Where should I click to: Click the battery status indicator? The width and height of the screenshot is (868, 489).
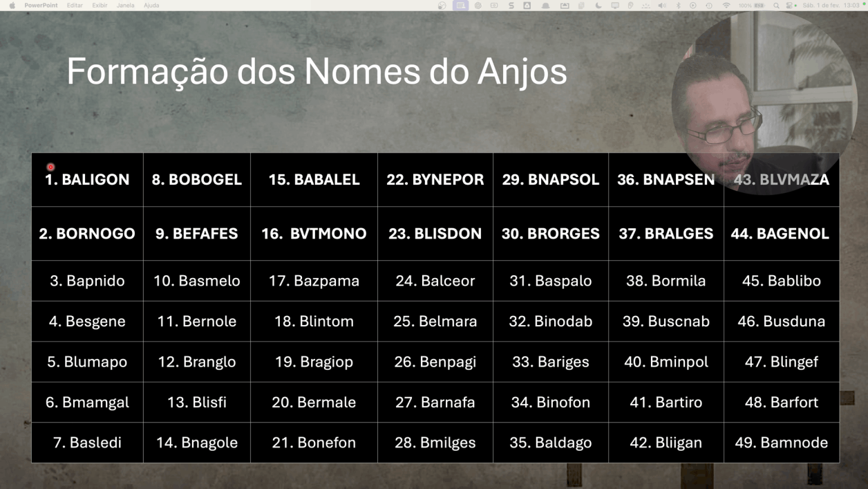[x=752, y=5]
